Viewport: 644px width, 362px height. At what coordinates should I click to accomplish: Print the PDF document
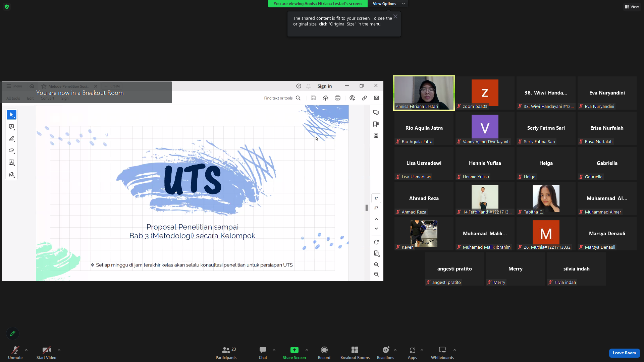[337, 98]
